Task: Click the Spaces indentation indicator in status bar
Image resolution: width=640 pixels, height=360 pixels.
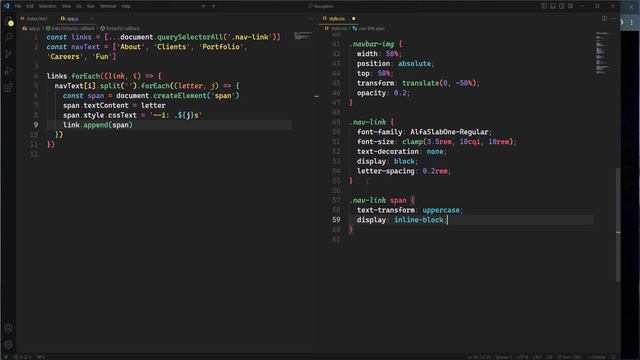Action: pyautogui.click(x=504, y=357)
